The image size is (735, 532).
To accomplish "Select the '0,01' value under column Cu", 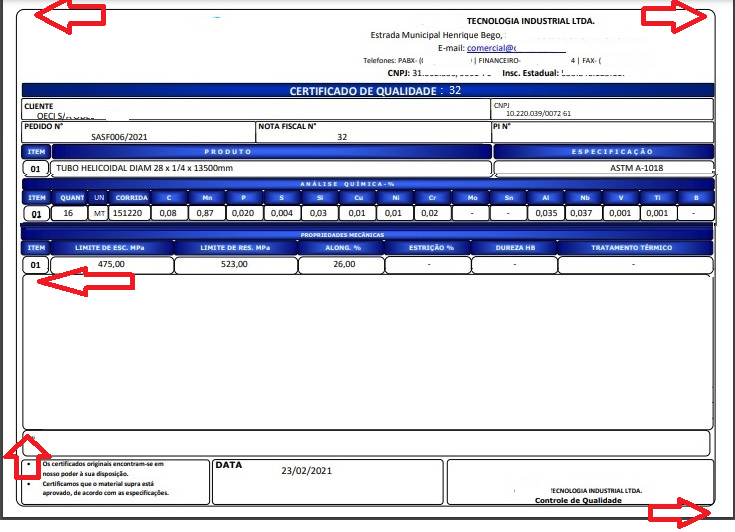I will 357,213.
